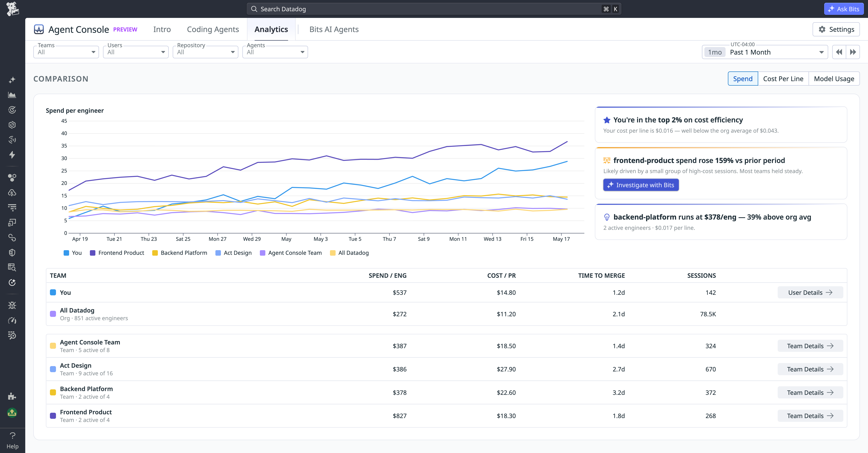Open the Past 1 Month time picker

765,52
